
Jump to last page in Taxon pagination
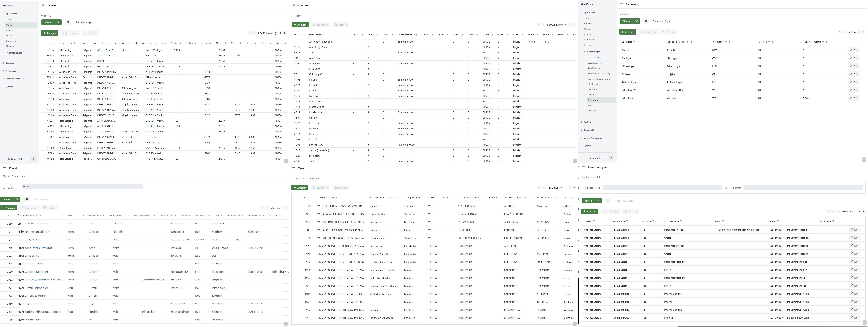[x=574, y=188]
